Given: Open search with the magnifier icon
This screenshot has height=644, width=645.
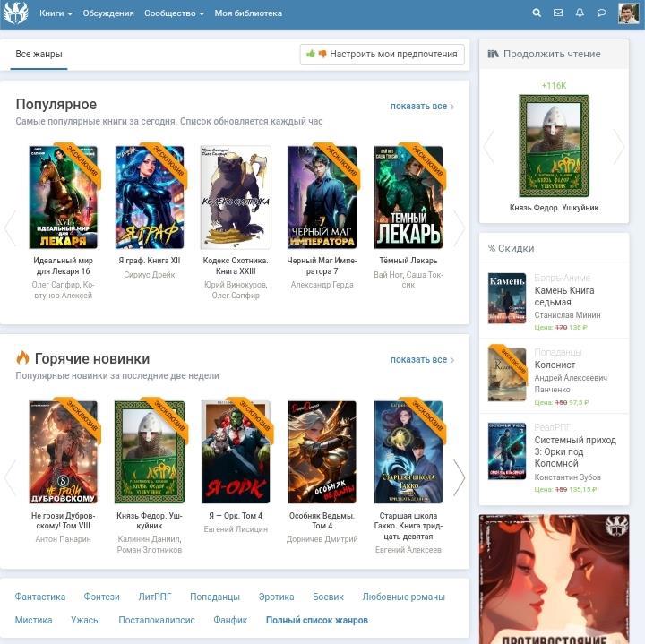Looking at the screenshot, I should [537, 13].
